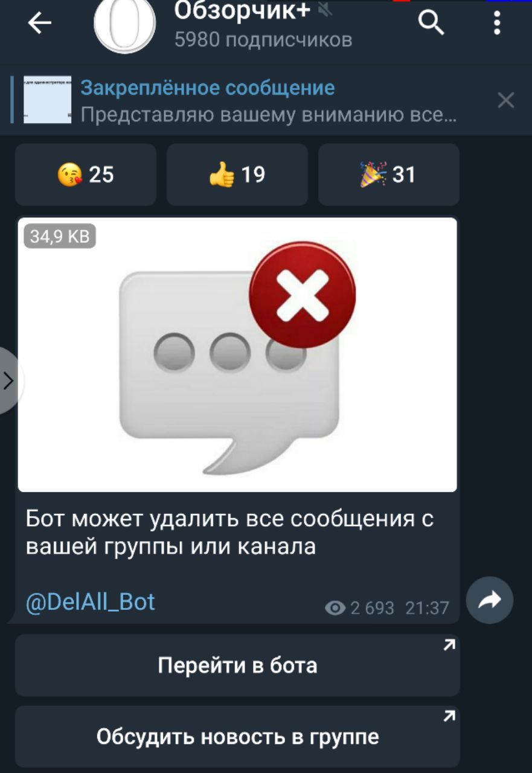
Task: Open the pinned message Закреплённое сообщение
Action: (x=208, y=88)
